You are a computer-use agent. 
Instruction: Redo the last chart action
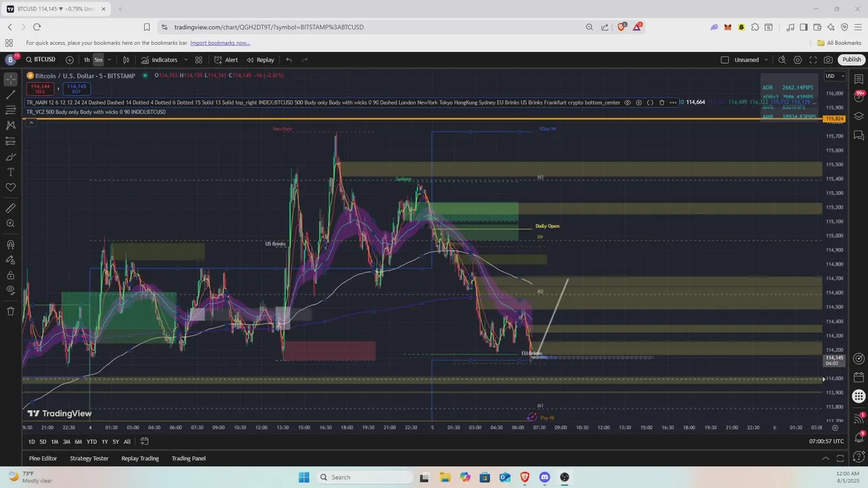click(304, 60)
